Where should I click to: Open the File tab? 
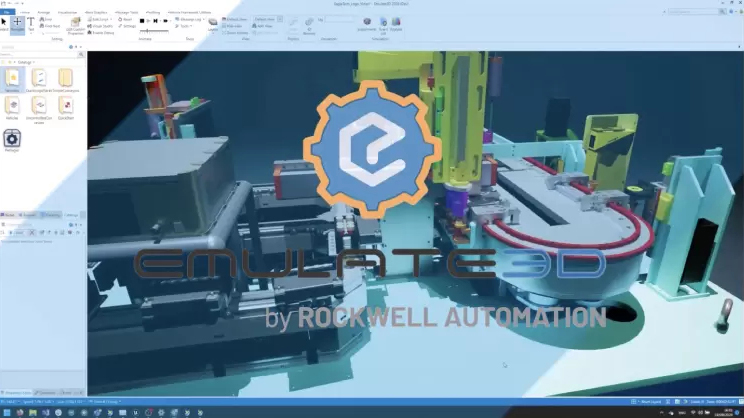coord(7,12)
